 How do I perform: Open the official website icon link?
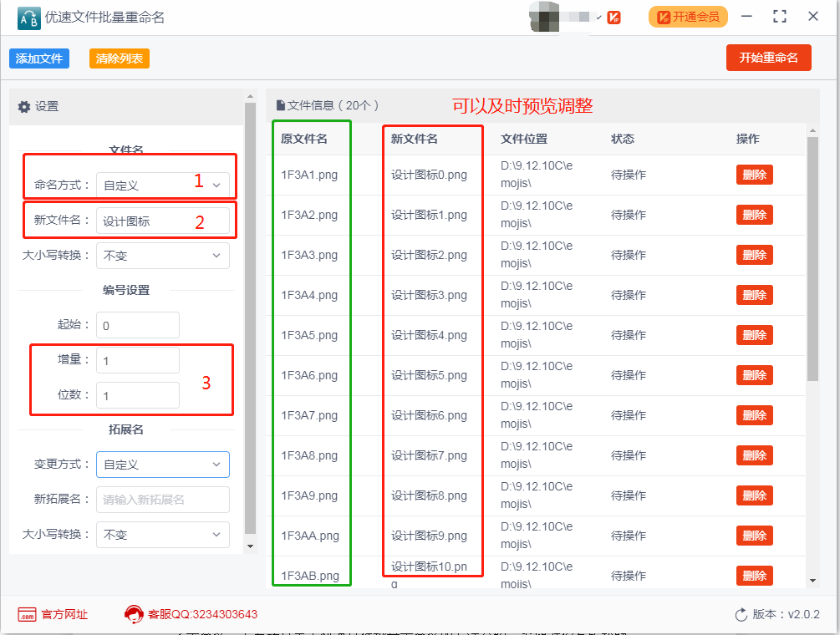coord(27,614)
